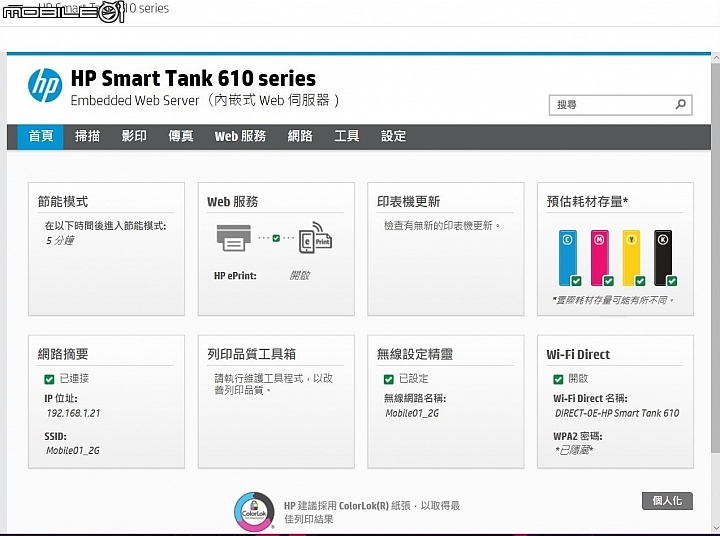Screen dimensions: 720x536
Task: Click network name in 無線設定精靈 card
Action: [x=412, y=413]
